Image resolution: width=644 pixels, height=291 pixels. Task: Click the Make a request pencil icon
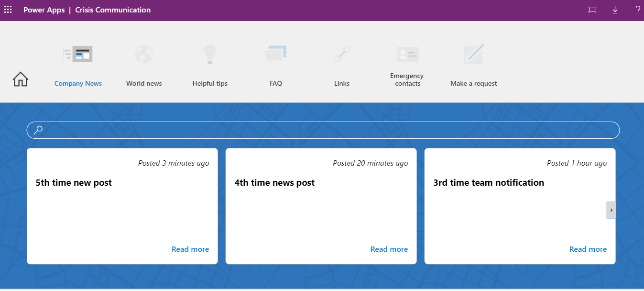click(x=474, y=55)
